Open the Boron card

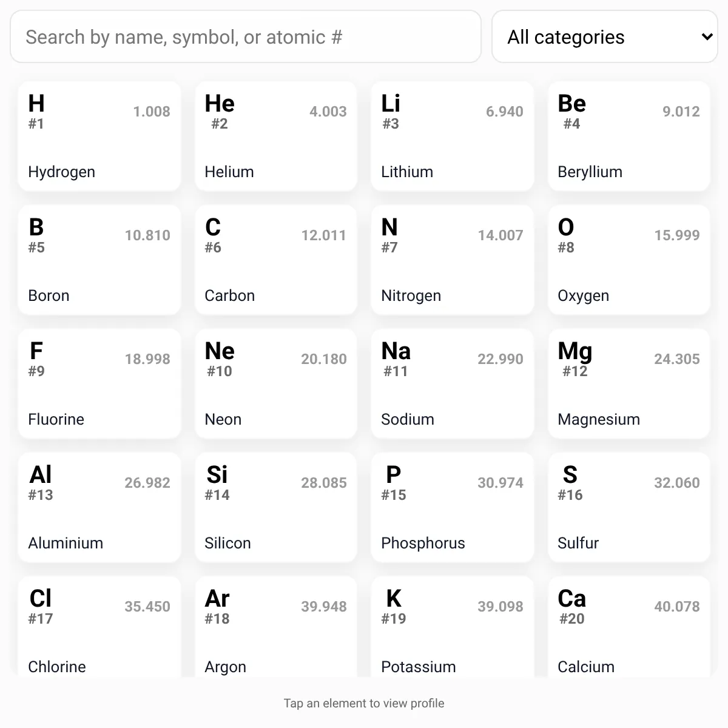(x=99, y=260)
